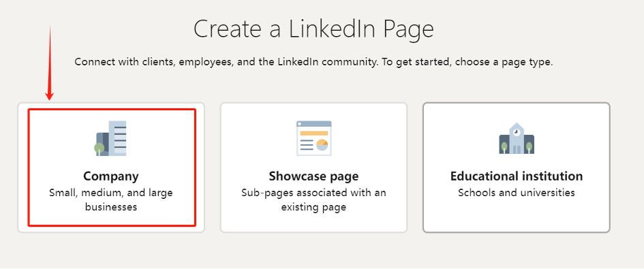Click the yellow banner bar in the Showcase icon
This screenshot has height=269, width=644.
(x=313, y=133)
